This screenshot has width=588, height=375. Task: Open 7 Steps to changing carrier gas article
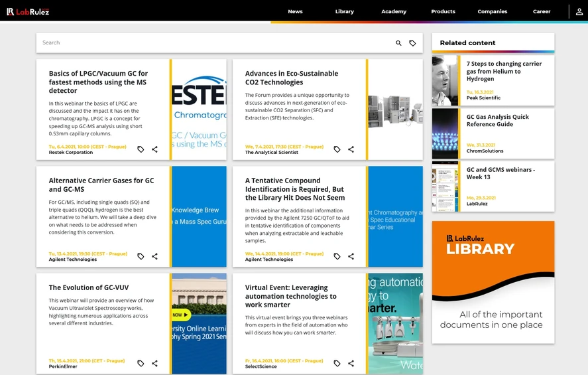[x=504, y=71]
